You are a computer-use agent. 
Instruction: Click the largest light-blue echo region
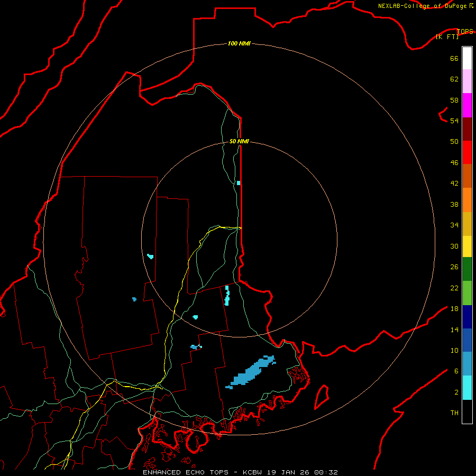251,372
